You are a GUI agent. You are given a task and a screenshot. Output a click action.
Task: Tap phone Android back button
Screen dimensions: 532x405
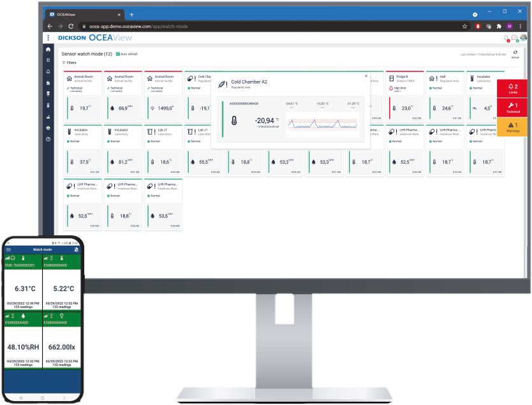tap(64, 398)
